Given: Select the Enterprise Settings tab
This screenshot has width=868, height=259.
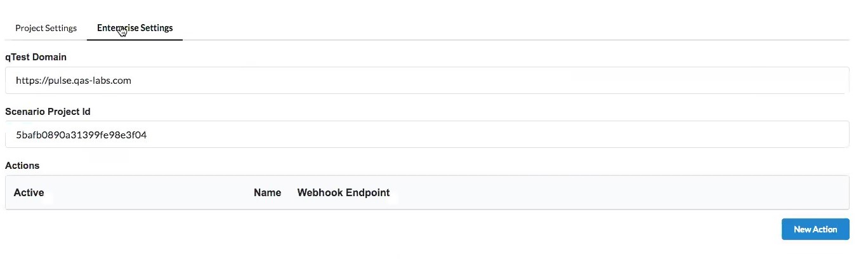Looking at the screenshot, I should click(135, 28).
